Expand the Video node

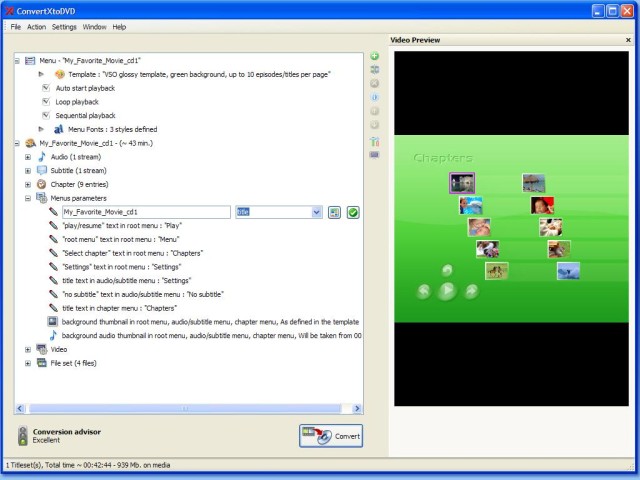[28, 349]
